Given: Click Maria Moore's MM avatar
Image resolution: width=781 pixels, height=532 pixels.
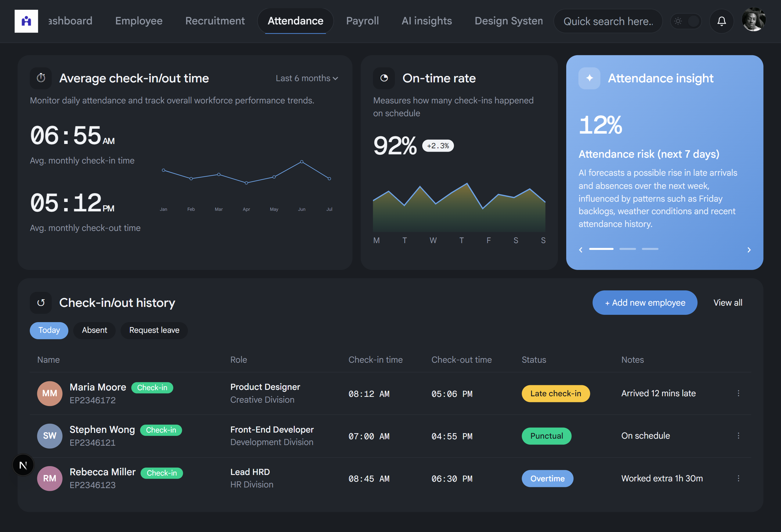Looking at the screenshot, I should coord(50,393).
